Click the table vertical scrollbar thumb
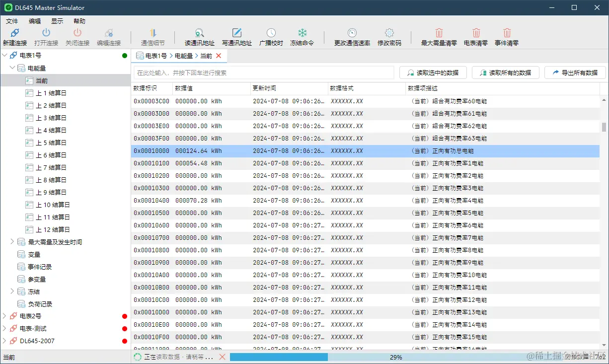The height and width of the screenshot is (364, 609). [x=604, y=127]
